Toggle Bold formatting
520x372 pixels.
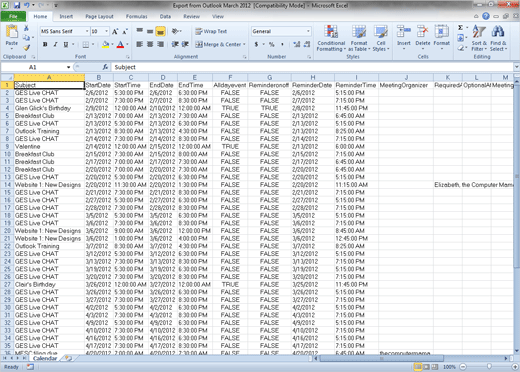pyautogui.click(x=45, y=44)
